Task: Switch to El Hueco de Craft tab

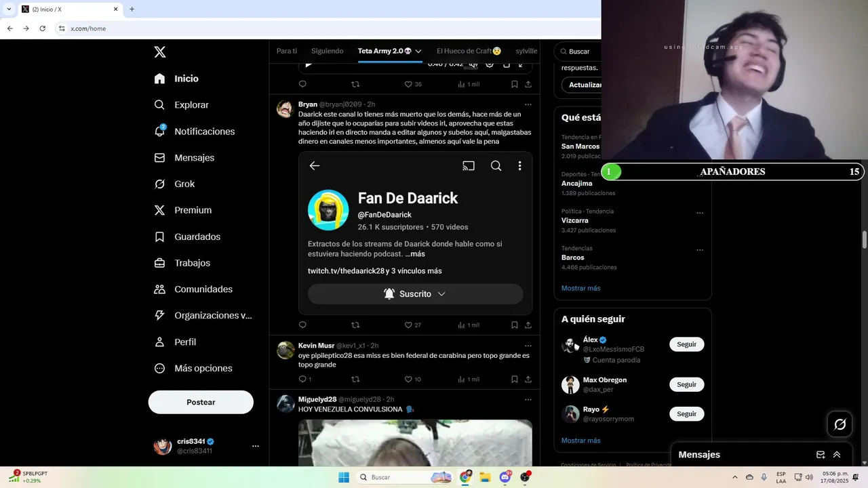Action: [x=469, y=51]
